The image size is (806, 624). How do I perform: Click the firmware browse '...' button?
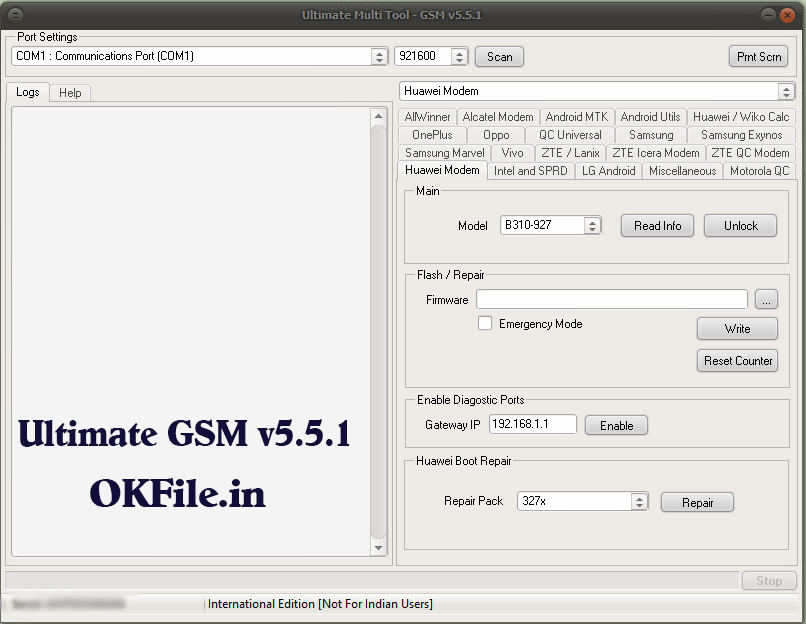766,300
